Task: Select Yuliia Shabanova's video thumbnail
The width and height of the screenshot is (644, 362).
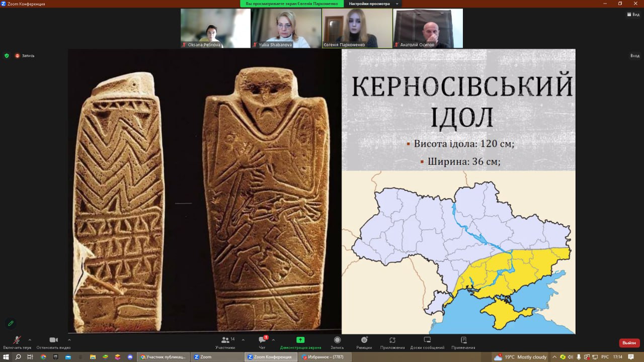Action: 286,28
